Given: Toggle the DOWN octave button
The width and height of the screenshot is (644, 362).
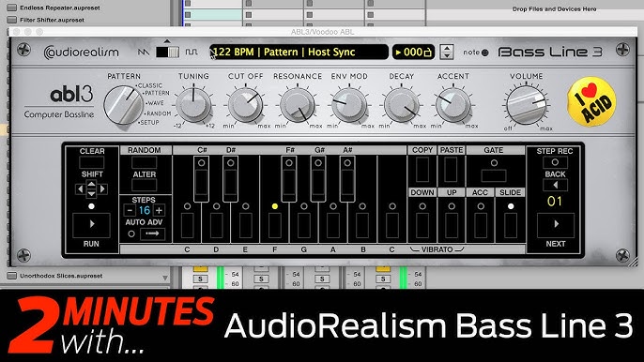Looking at the screenshot, I should [422, 225].
